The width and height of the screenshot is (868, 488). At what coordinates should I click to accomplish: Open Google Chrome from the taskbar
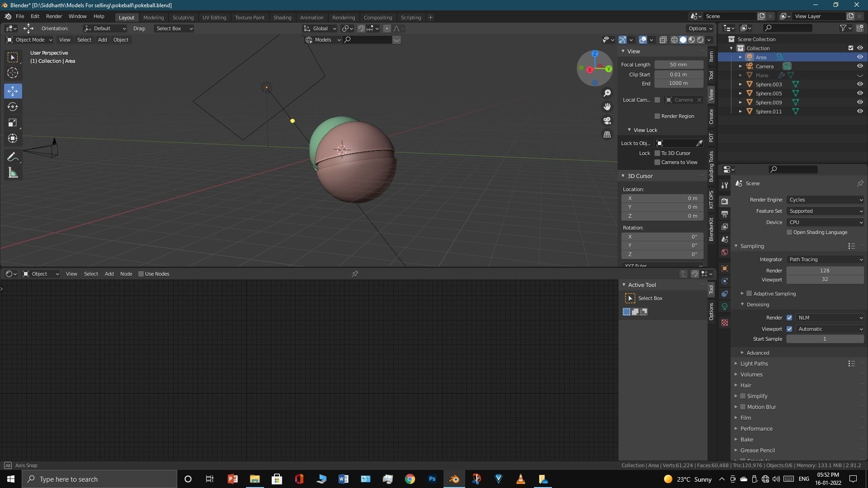pos(410,479)
